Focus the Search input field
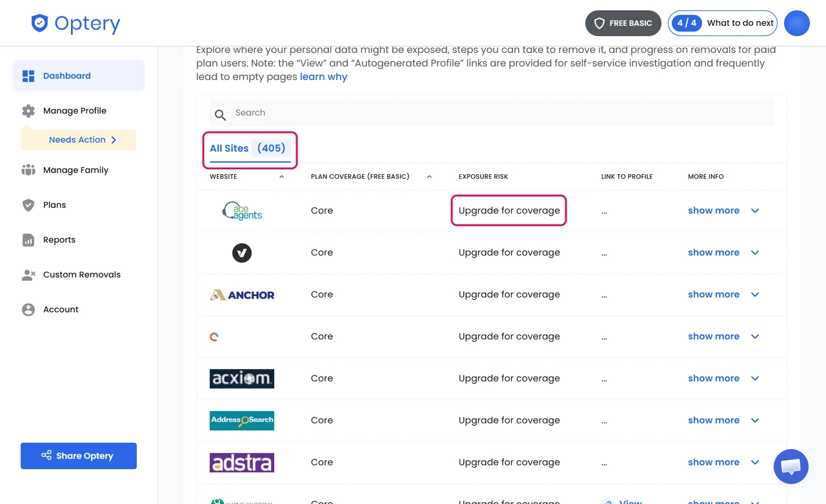Viewport: 826px width, 504px height. coord(492,113)
